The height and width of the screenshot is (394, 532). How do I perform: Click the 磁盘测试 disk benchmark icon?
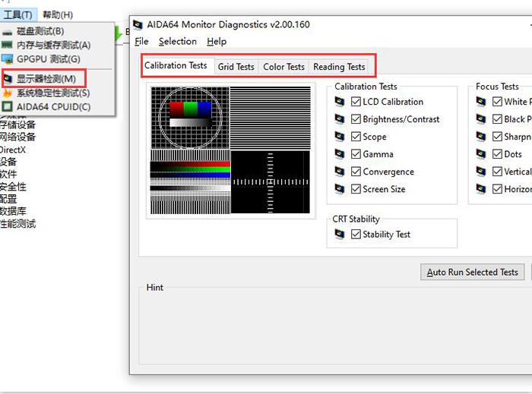click(8, 31)
